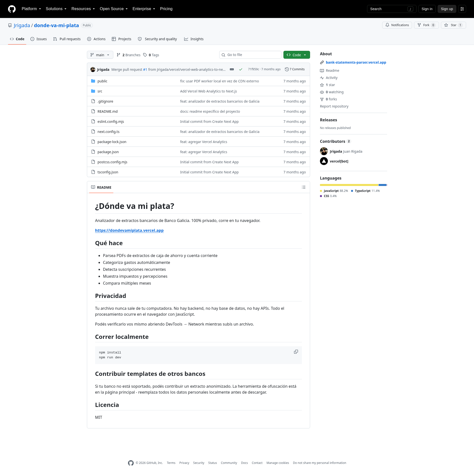Click the next.config.ts file icon
The height and width of the screenshot is (476, 474).
pyautogui.click(x=93, y=132)
